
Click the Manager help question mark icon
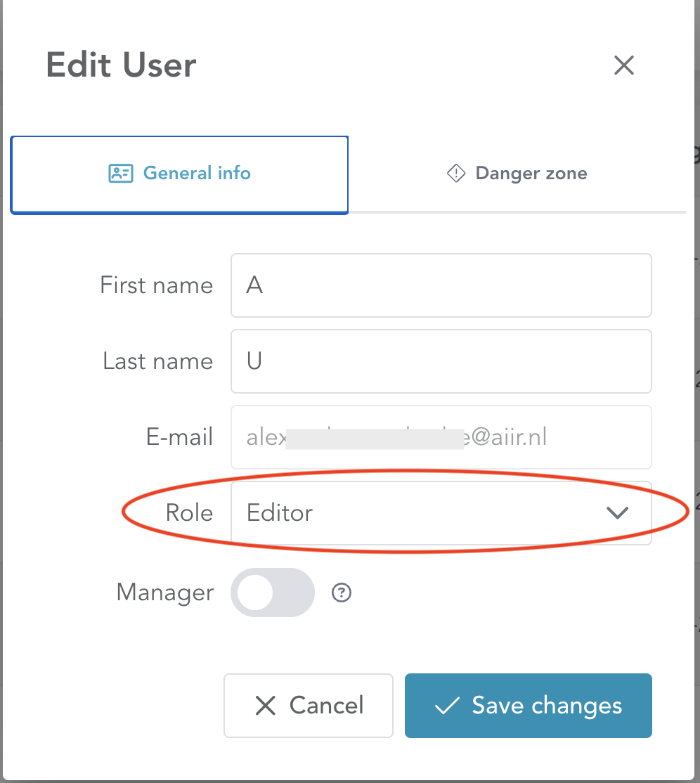point(342,593)
